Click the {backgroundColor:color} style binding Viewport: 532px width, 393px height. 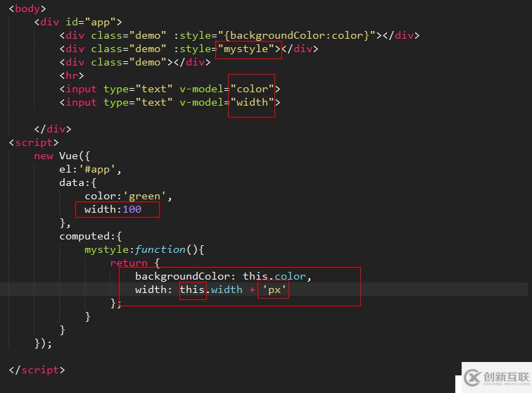[297, 35]
